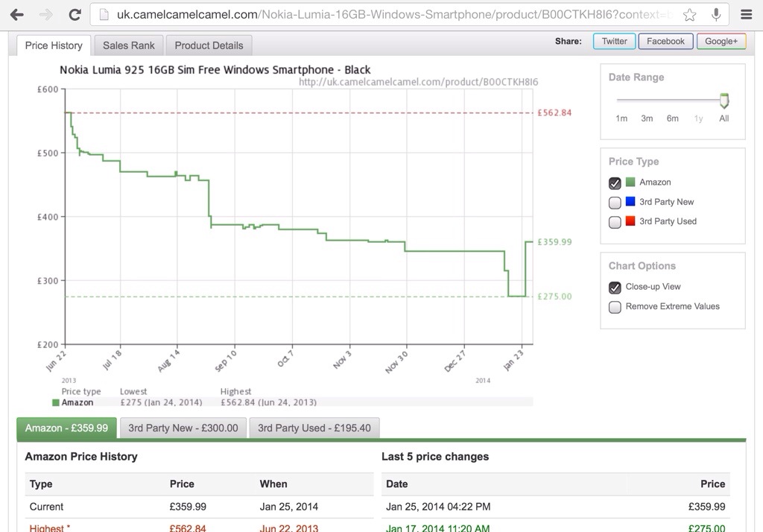Click the URL address bar
Image resolution: width=763 pixels, height=532 pixels.
click(x=387, y=14)
